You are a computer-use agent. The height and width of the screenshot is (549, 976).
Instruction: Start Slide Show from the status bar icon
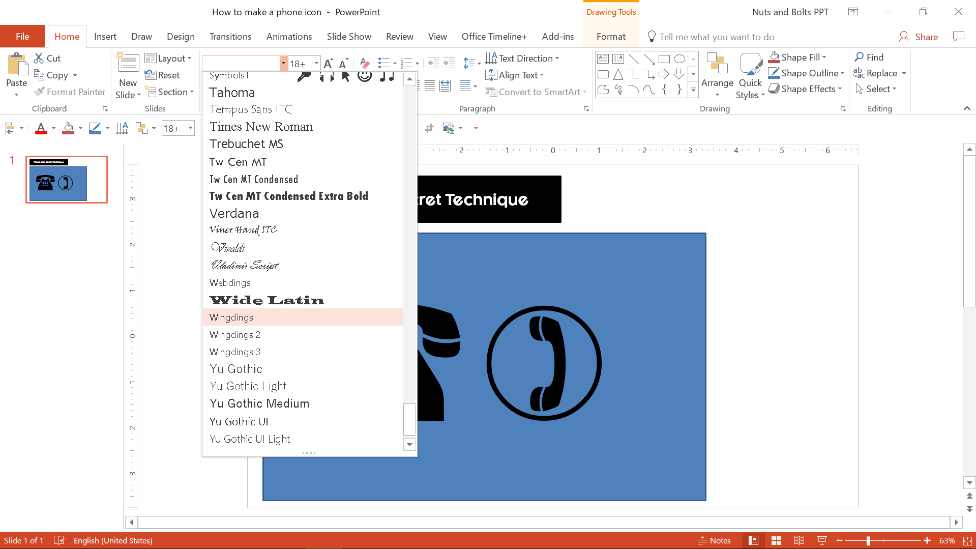822,540
